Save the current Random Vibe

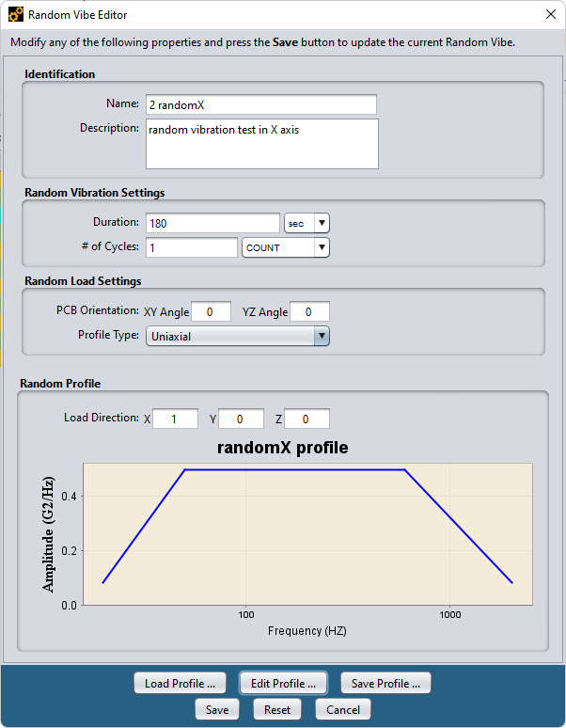217,709
